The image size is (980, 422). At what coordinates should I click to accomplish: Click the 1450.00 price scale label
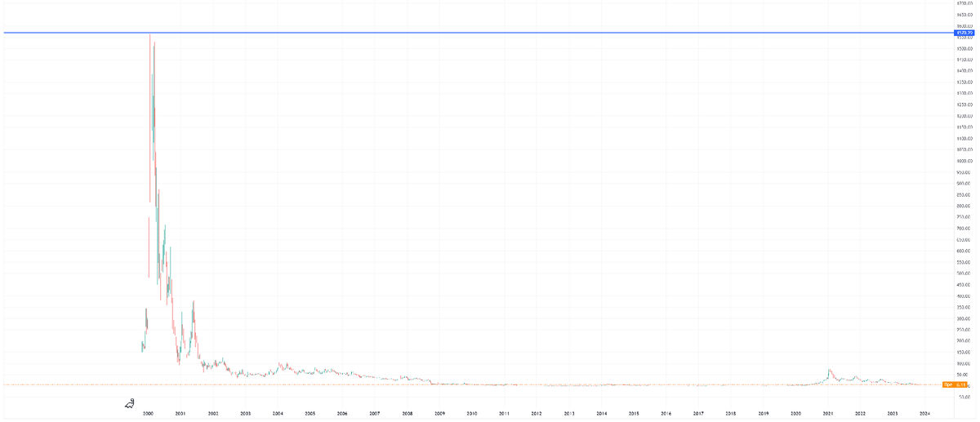point(963,60)
